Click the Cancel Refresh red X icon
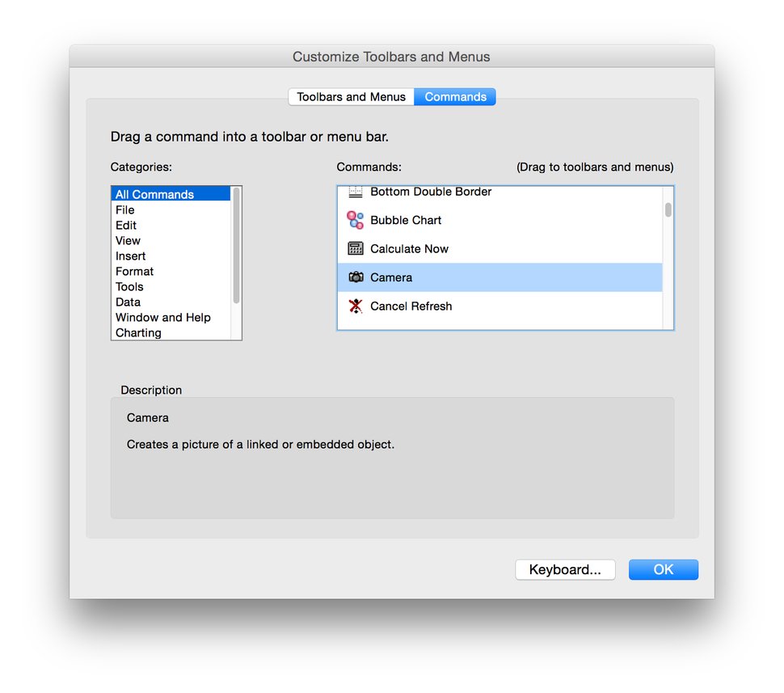The height and width of the screenshot is (693, 784). coord(354,306)
